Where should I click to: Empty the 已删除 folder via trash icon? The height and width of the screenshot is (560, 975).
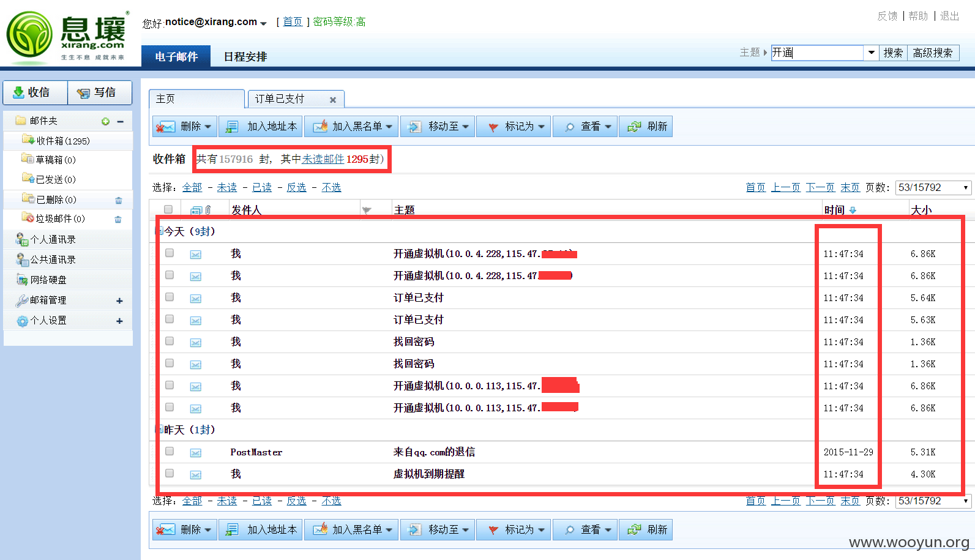[x=118, y=200]
